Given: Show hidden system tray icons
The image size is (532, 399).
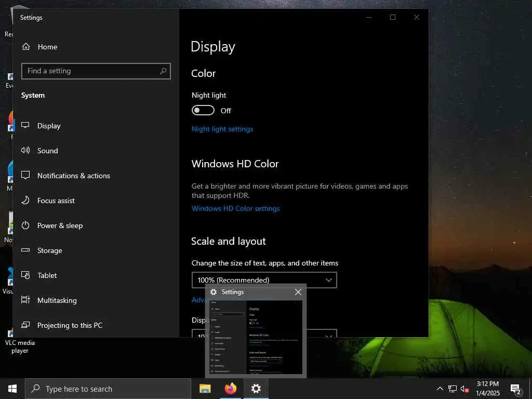Looking at the screenshot, I should [440, 389].
